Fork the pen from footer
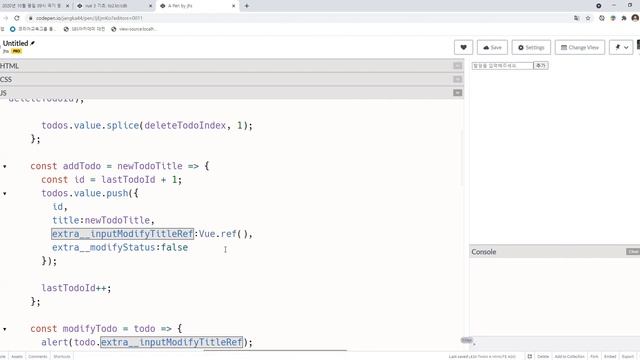The image size is (640, 360). point(594,356)
